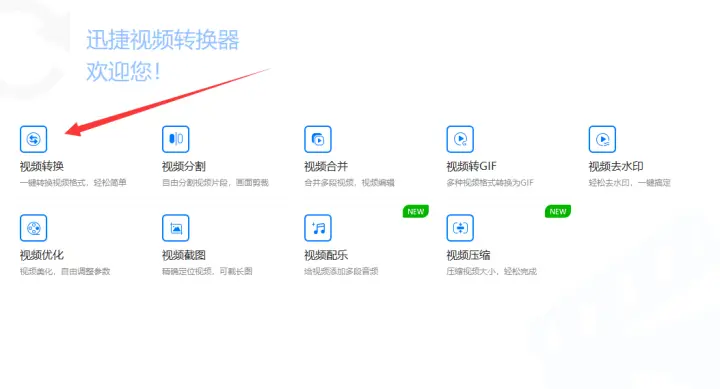Open the 视频分割 video split icon
This screenshot has height=389, width=720.
[x=176, y=139]
